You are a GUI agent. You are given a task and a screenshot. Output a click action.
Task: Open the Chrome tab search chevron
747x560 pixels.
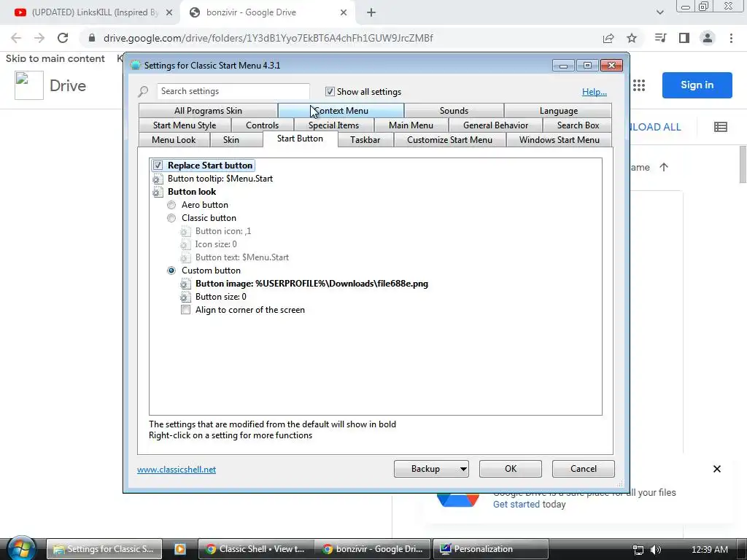pyautogui.click(x=659, y=12)
